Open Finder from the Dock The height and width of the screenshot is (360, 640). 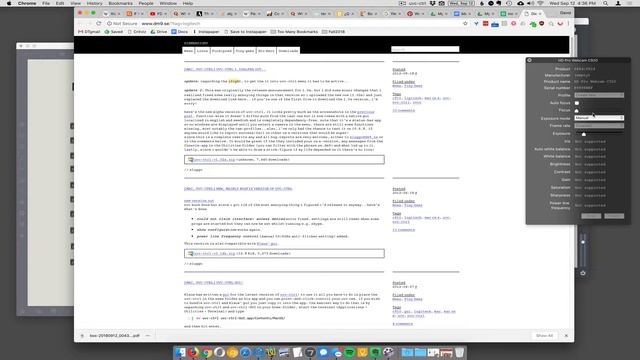point(180,352)
